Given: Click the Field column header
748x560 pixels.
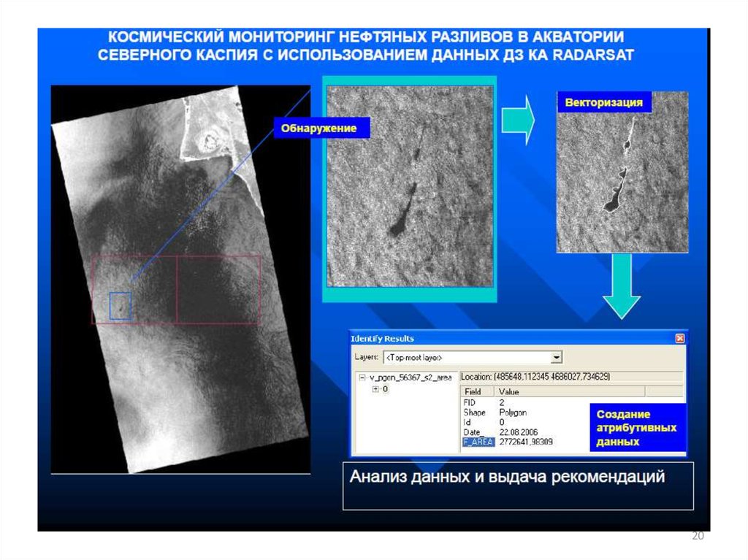Looking at the screenshot, I should tap(473, 392).
